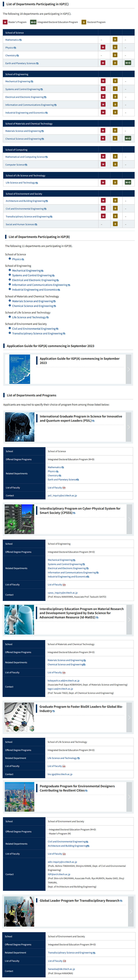The height and width of the screenshot is (980, 138).
Task: Click D badge in IGP(C) Industrial Engineering and Economics row
Action: coord(115,112)
